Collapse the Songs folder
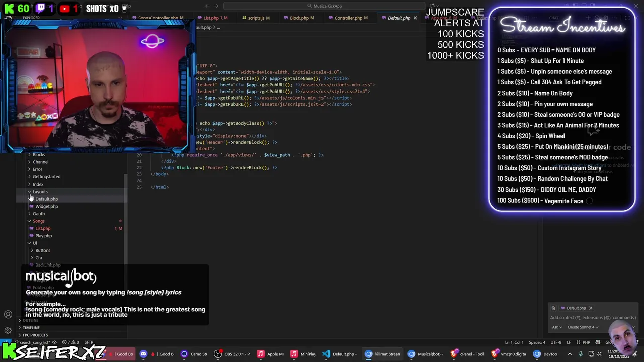Image resolution: width=644 pixels, height=362 pixels. point(38,221)
